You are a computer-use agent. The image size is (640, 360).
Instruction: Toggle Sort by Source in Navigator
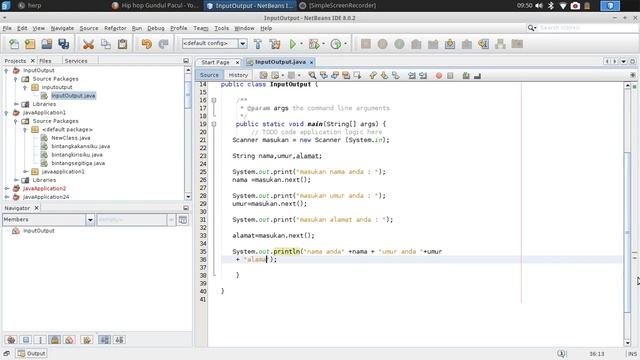(119, 340)
